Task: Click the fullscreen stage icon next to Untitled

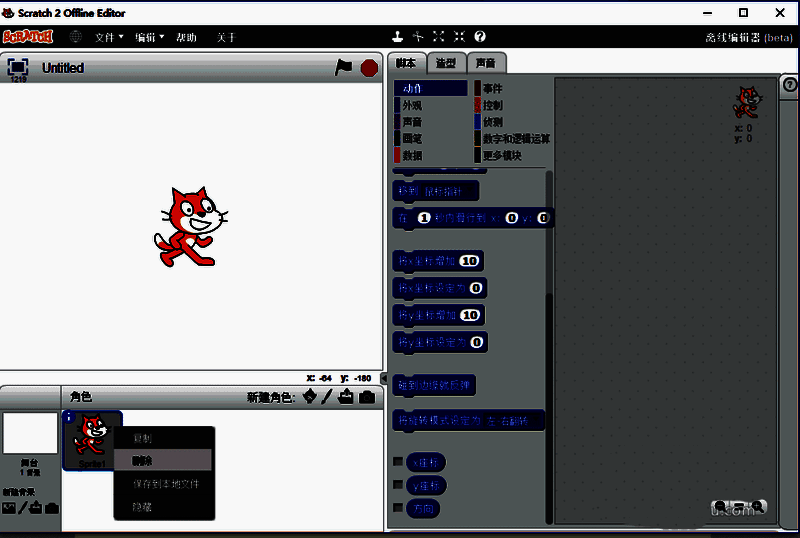Action: tap(18, 67)
